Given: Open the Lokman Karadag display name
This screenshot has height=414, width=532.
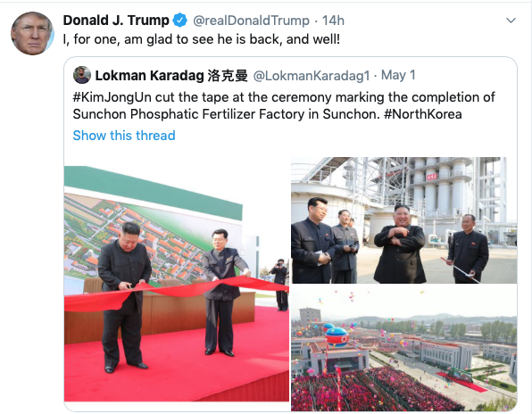Looking at the screenshot, I should point(171,75).
